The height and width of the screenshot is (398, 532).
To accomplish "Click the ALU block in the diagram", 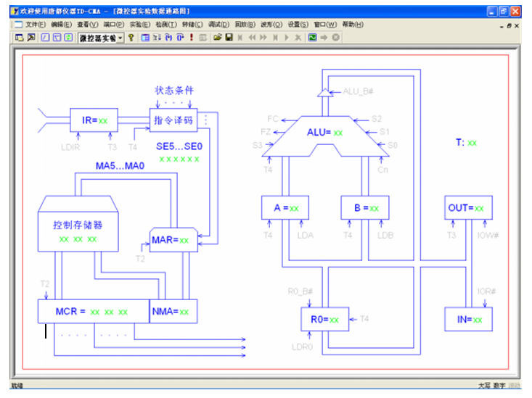I will coord(324,133).
